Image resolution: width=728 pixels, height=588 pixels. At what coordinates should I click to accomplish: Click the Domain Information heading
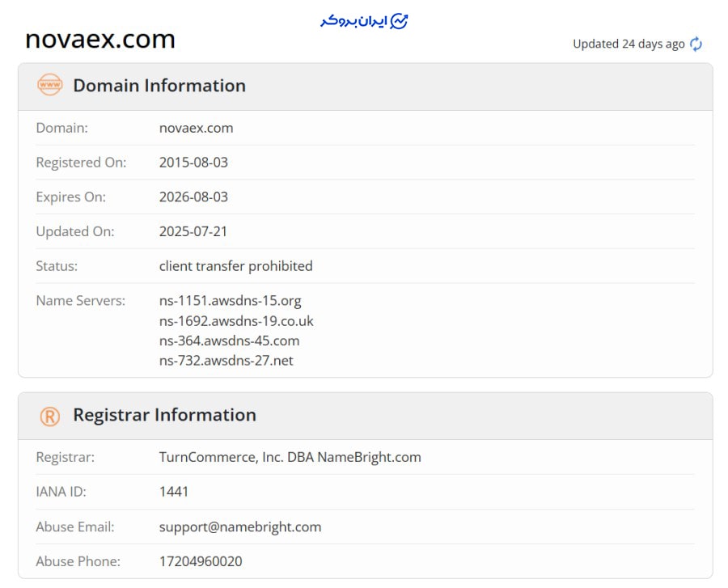coord(159,86)
